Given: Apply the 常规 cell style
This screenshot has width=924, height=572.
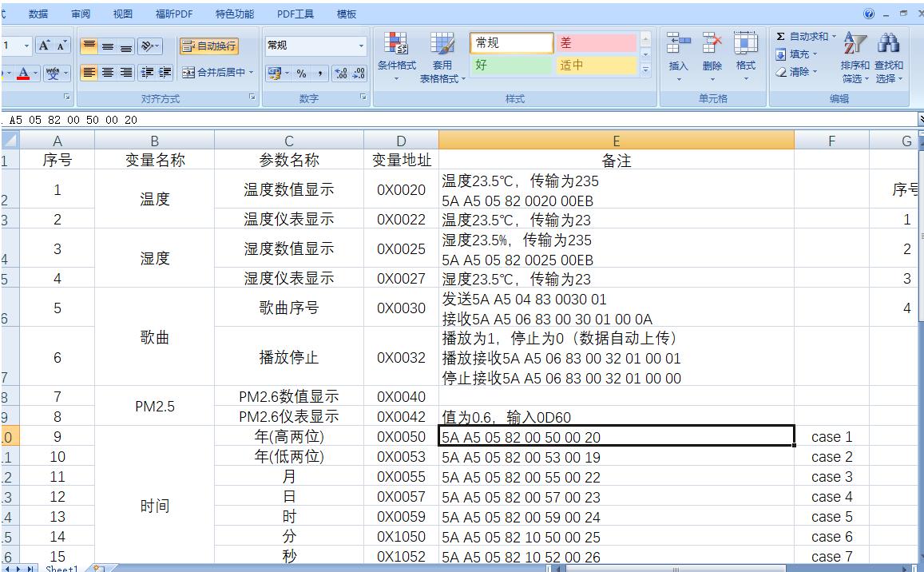Looking at the screenshot, I should (x=511, y=43).
